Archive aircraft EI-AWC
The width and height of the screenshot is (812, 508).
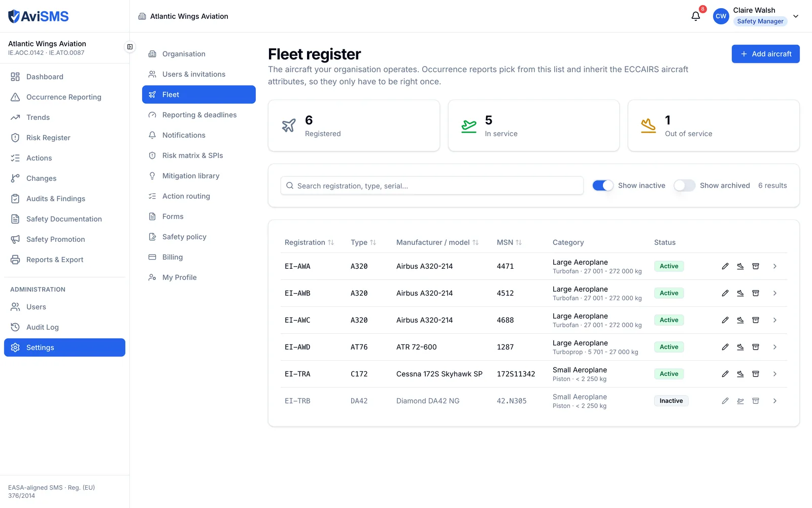[x=756, y=320]
